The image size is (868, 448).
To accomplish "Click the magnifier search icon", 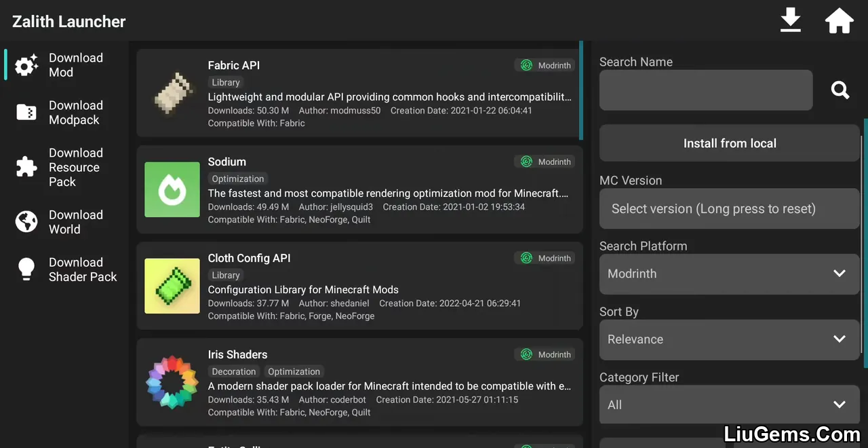I will tap(840, 90).
